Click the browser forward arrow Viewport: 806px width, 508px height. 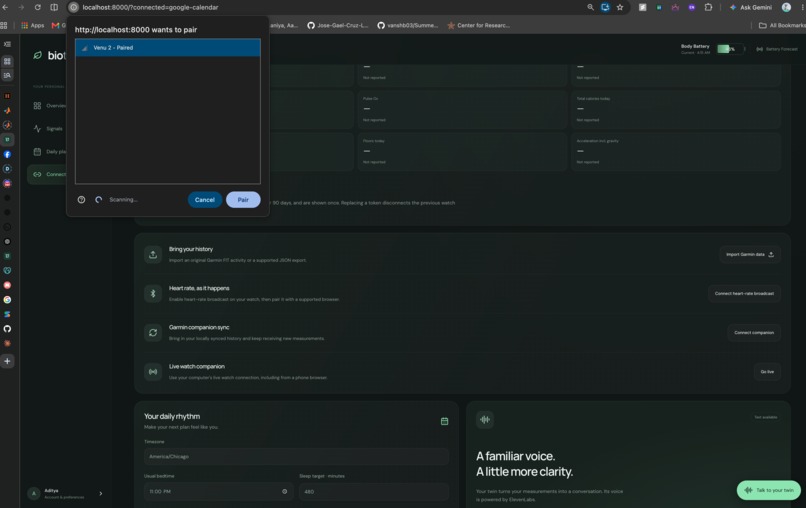(x=21, y=7)
